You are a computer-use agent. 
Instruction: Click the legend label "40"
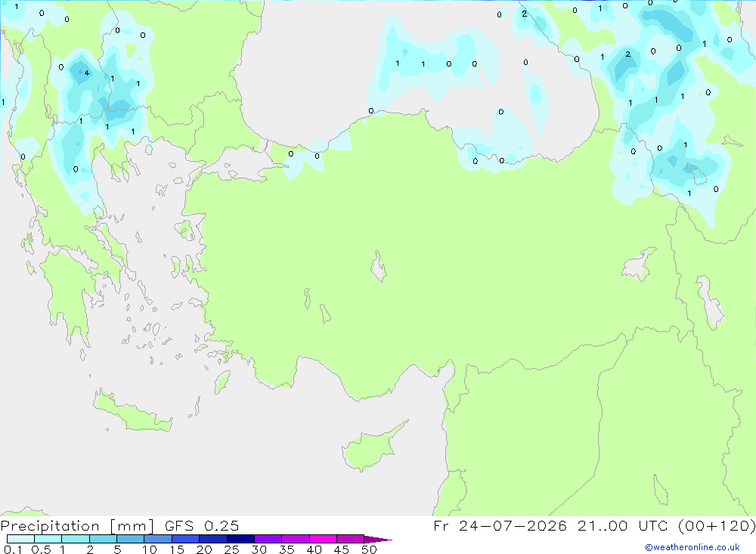pos(314,549)
